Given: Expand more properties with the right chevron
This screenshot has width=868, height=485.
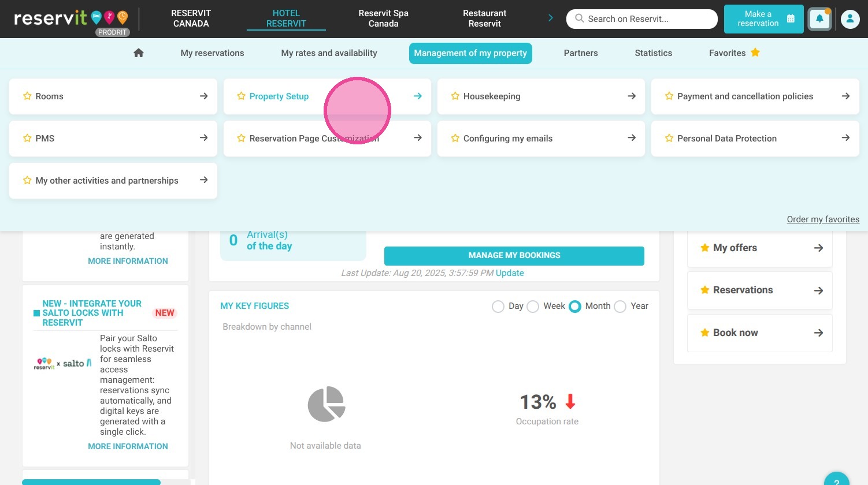Looking at the screenshot, I should tap(550, 18).
